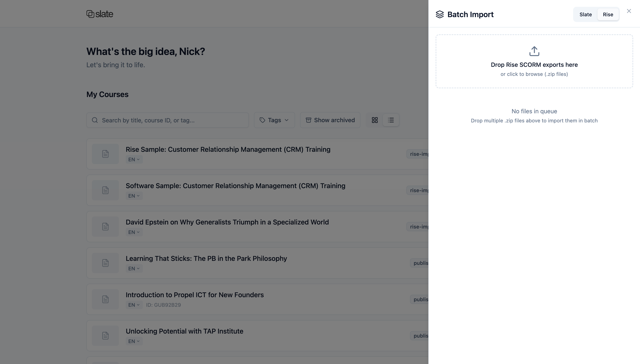Switch to list view of courses
The width and height of the screenshot is (640, 364).
(391, 120)
